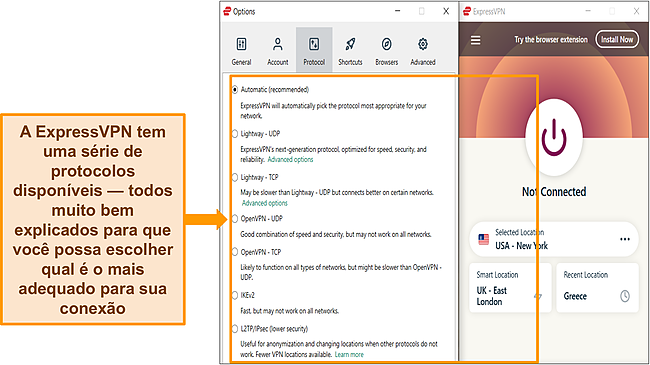The height and width of the screenshot is (365, 650).
Task: Click the ExpressVPN logo in main window title bar
Action: (x=467, y=11)
